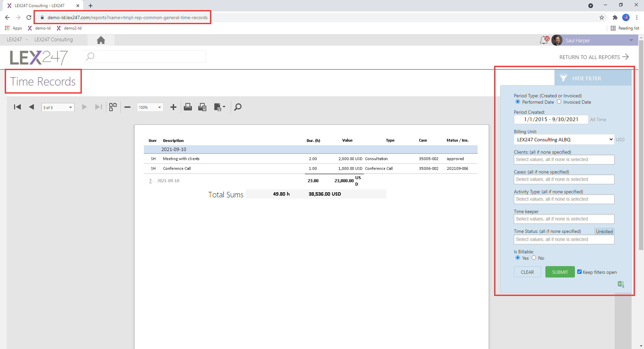Open Billing Unit dropdown
The height and width of the screenshot is (349, 644).
point(564,140)
